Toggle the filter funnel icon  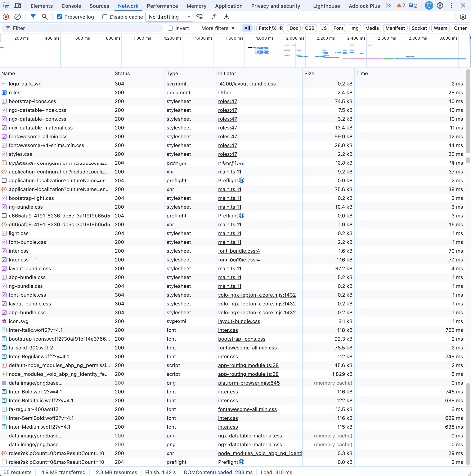33,17
